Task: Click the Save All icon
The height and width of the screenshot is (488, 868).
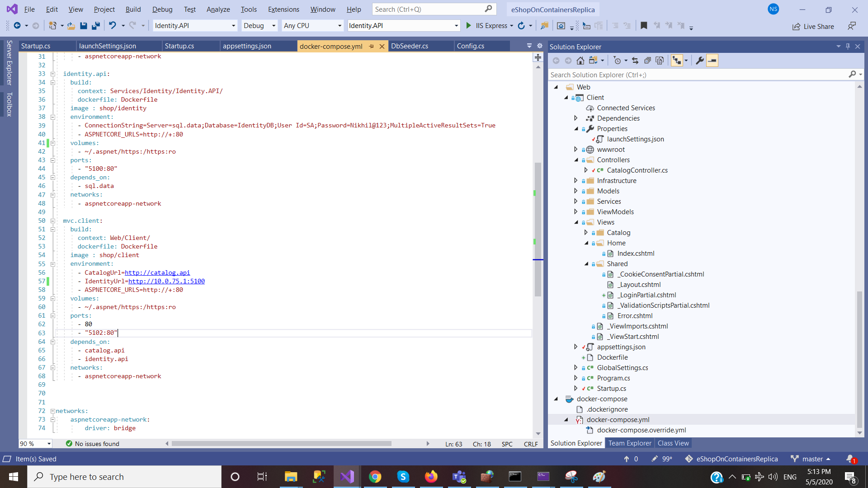Action: 95,26
